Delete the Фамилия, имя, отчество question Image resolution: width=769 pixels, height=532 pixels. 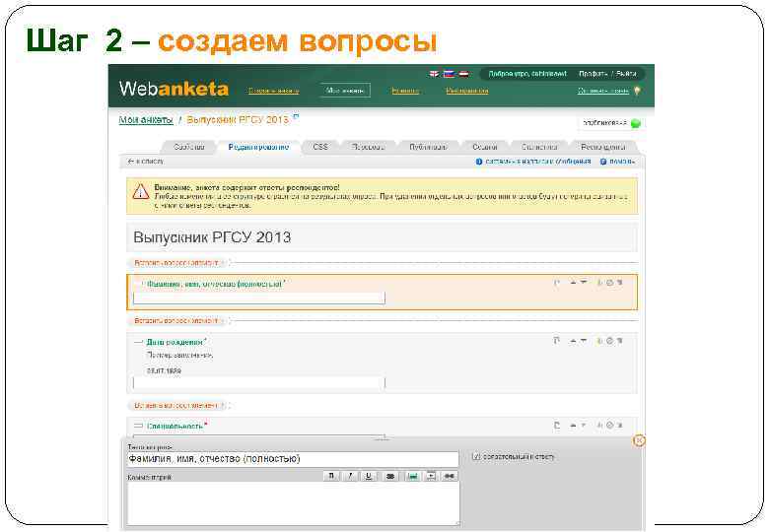coord(620,283)
